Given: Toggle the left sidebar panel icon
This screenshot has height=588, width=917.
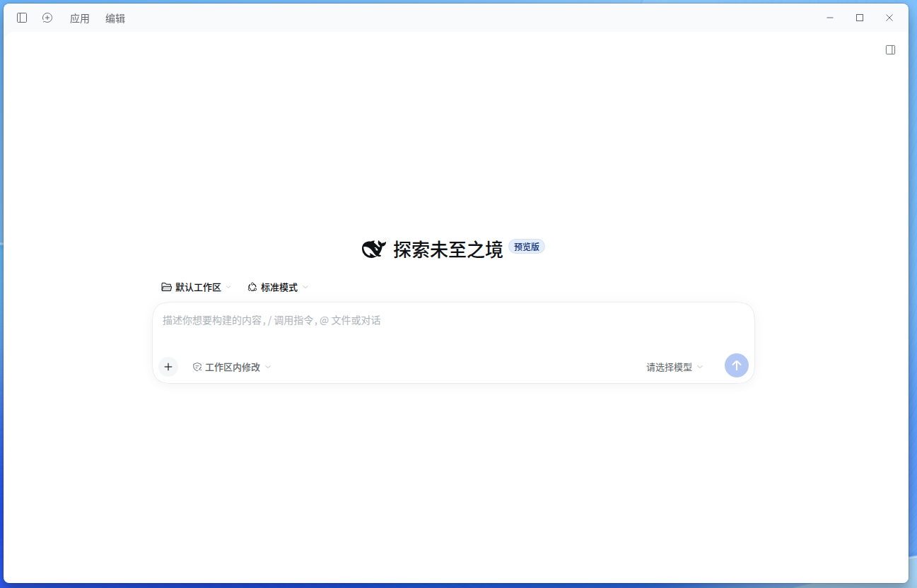Looking at the screenshot, I should click(22, 18).
